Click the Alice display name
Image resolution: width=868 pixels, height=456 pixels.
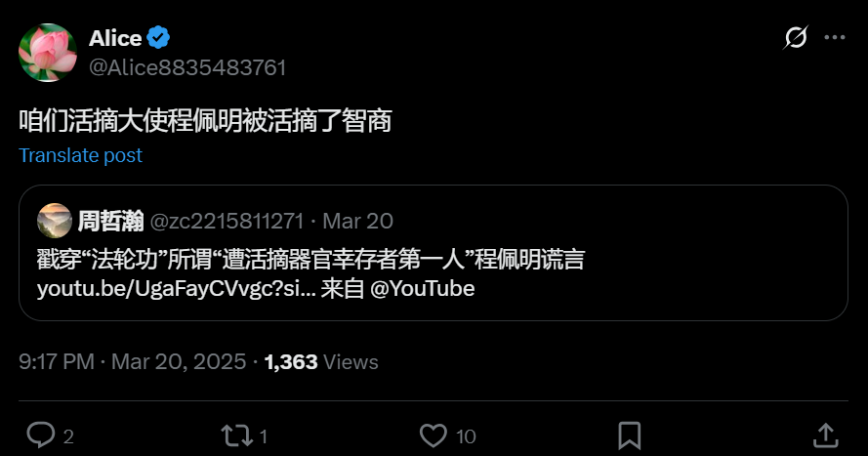pyautogui.click(x=115, y=38)
